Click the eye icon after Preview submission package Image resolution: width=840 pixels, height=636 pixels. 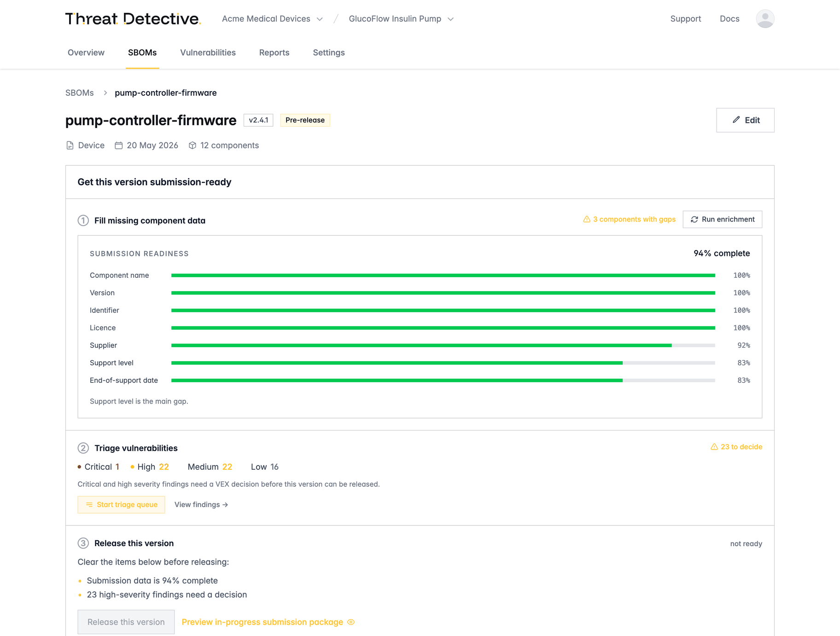click(x=351, y=622)
